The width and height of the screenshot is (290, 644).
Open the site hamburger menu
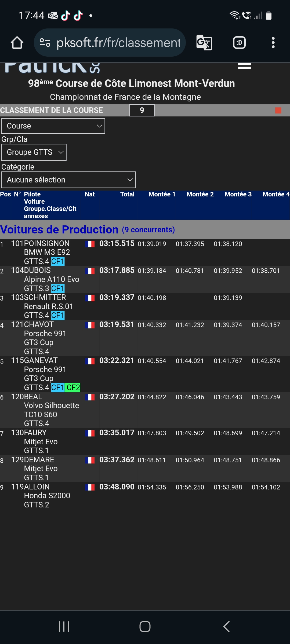click(x=244, y=66)
